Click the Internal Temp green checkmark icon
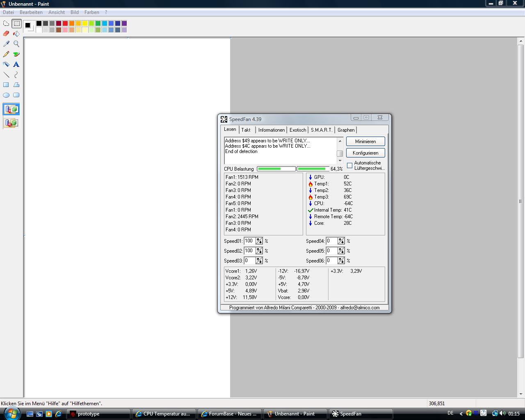Viewport: 525px width, 420px height. click(310, 210)
